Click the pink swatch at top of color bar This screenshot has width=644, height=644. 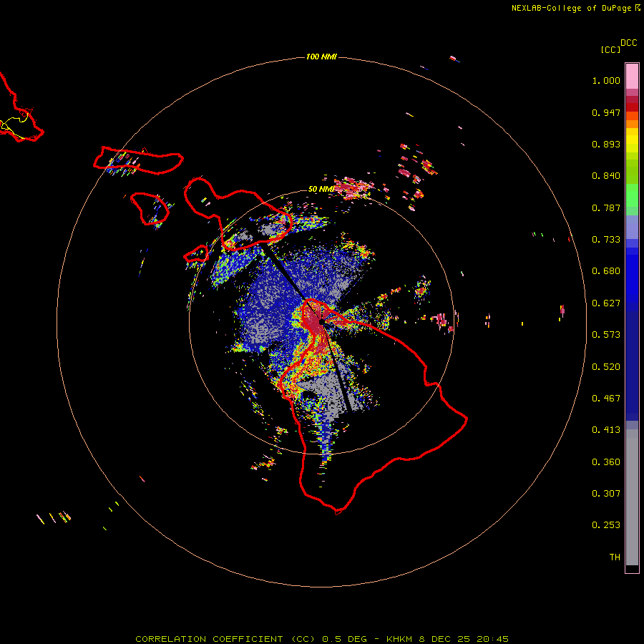tap(632, 76)
